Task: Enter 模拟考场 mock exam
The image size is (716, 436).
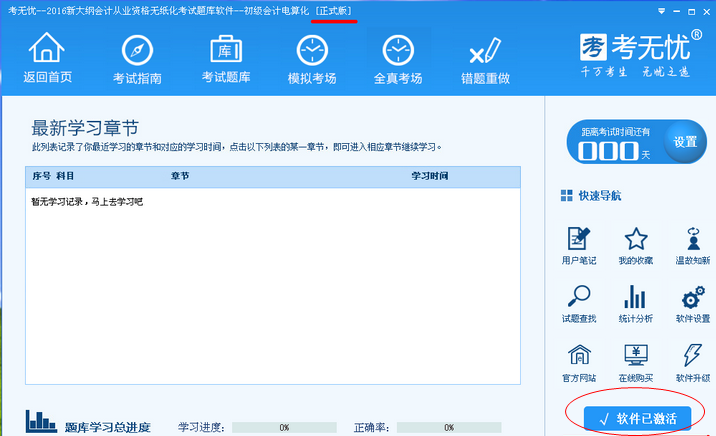Action: (x=312, y=58)
